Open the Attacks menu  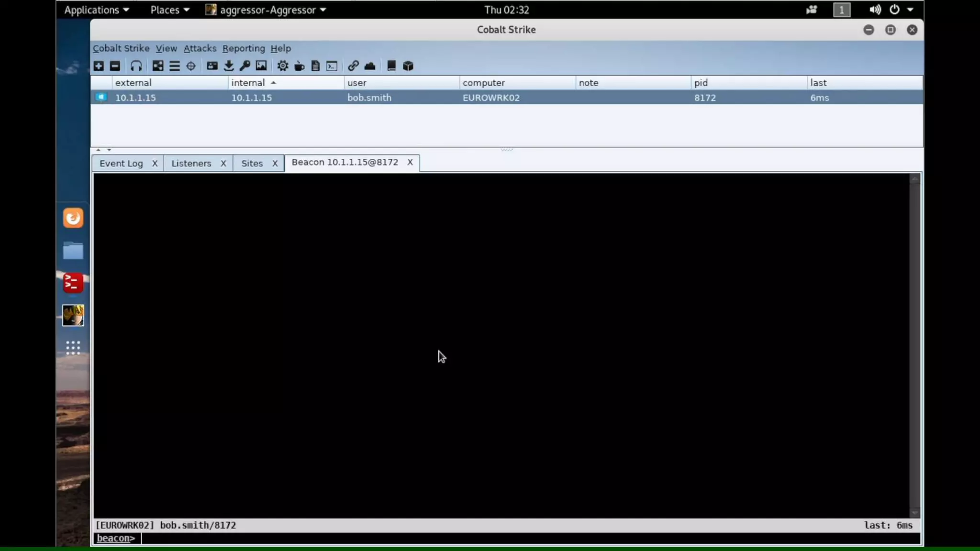pyautogui.click(x=200, y=48)
